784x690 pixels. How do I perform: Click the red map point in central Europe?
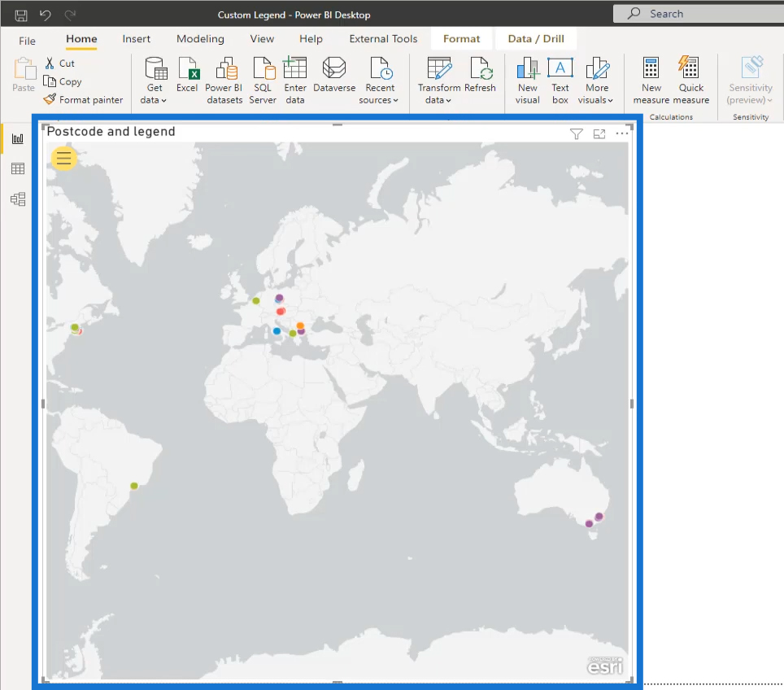(281, 311)
